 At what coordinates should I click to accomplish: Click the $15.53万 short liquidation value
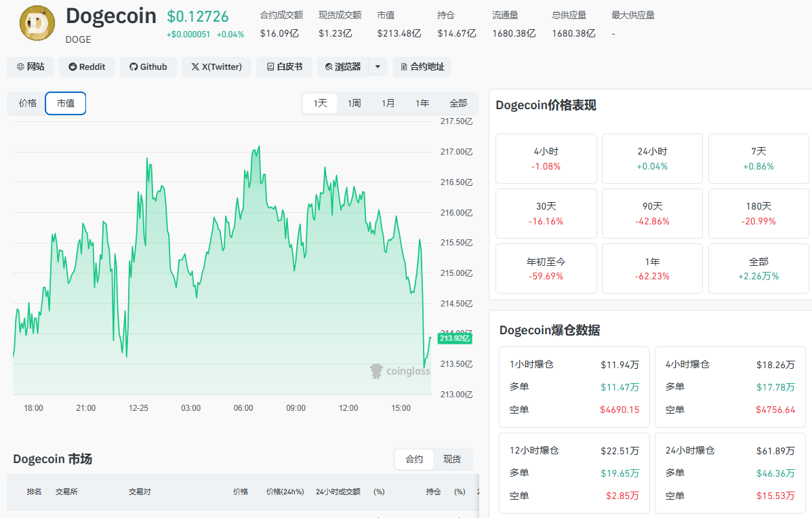point(775,496)
